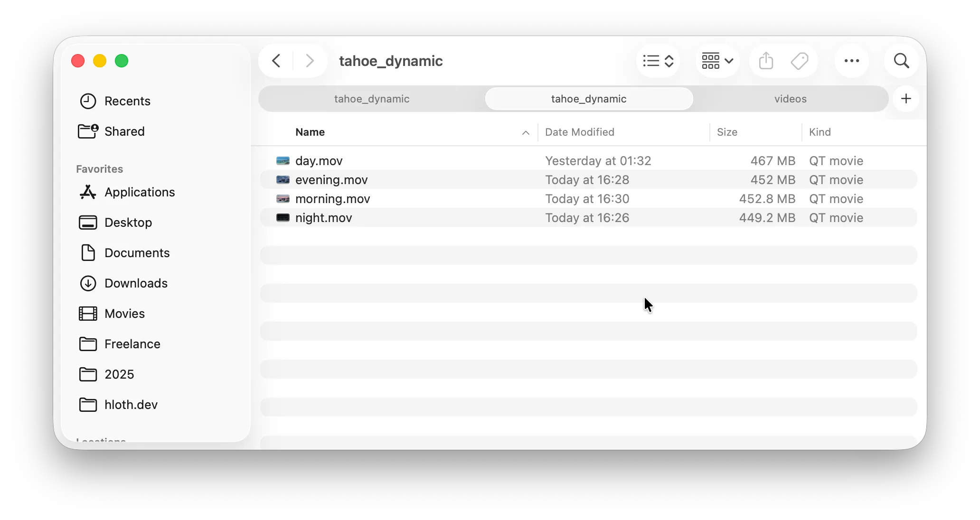Click QT movie kind of evening.mov
This screenshot has height=520, width=980.
pyautogui.click(x=836, y=180)
